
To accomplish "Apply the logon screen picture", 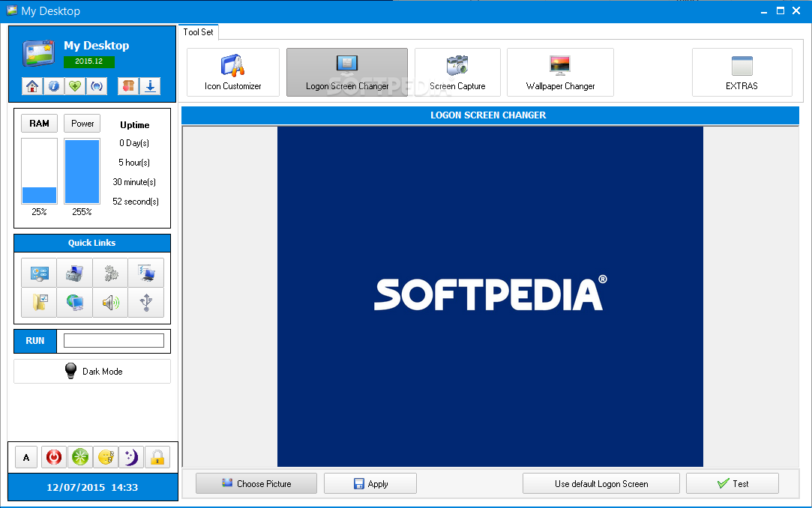I will click(370, 484).
